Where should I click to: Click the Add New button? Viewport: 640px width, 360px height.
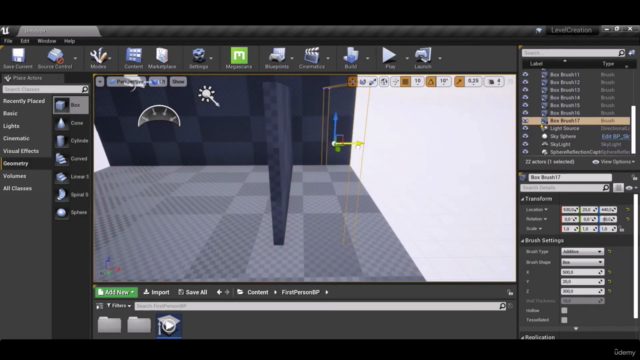(x=116, y=292)
